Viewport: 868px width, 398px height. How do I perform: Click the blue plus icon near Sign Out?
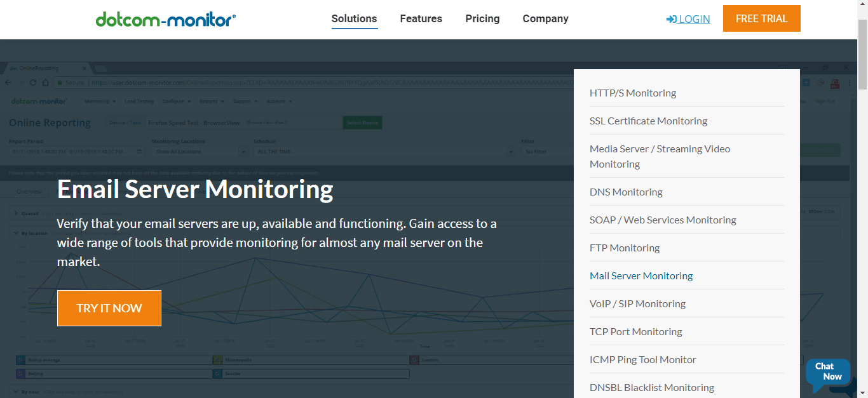806,83
